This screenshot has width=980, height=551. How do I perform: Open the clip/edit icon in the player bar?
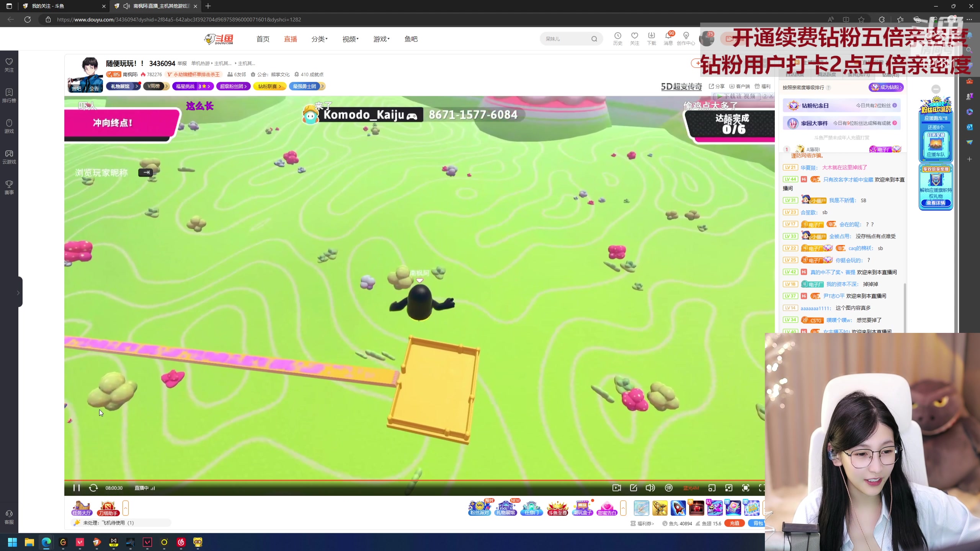[x=634, y=488]
